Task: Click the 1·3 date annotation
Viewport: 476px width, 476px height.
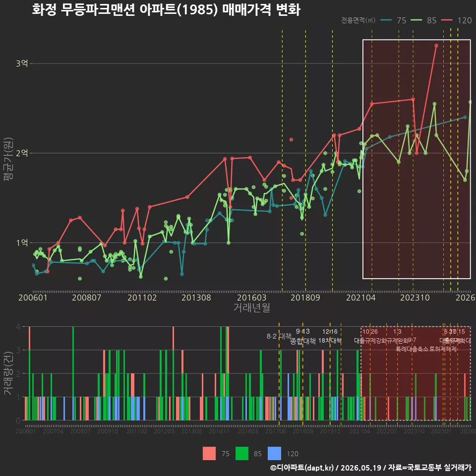Action: coord(397,332)
